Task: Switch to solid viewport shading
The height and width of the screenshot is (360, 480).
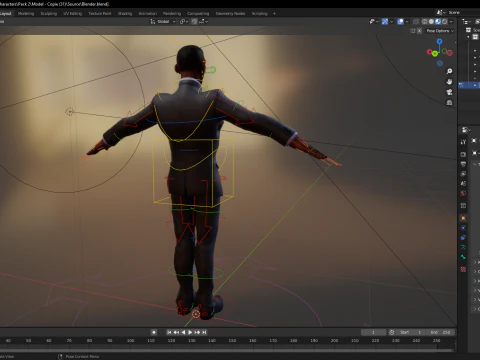Action: click(x=431, y=22)
